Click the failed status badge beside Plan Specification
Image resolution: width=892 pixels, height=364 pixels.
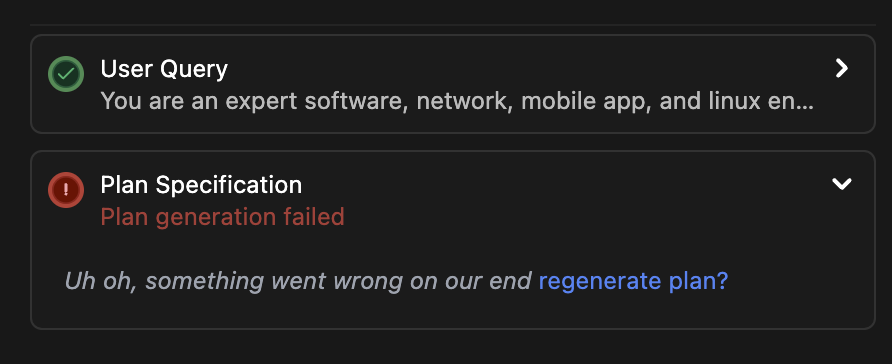point(66,190)
